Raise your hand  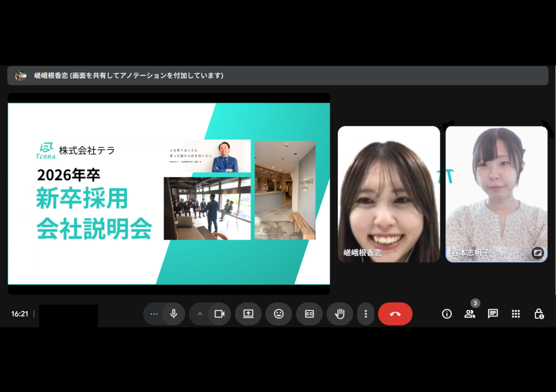340,314
